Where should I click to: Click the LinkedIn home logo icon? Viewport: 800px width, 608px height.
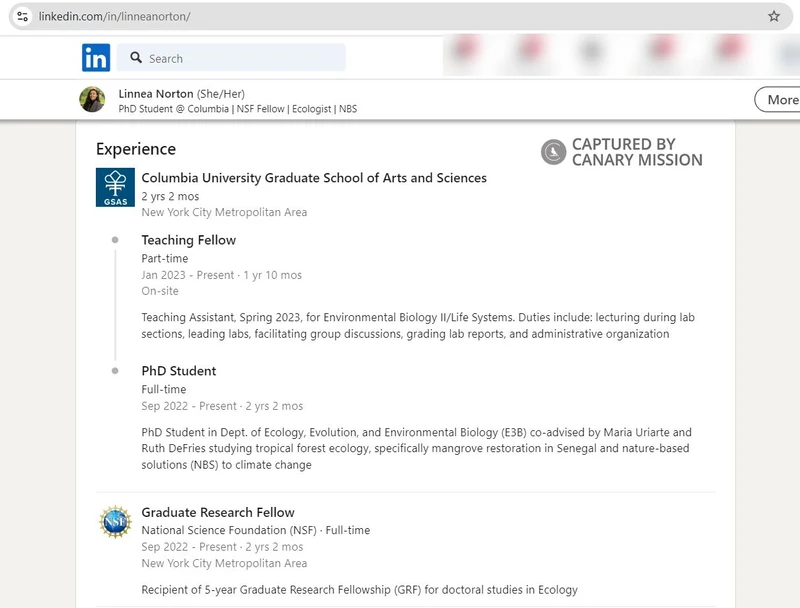(97, 58)
